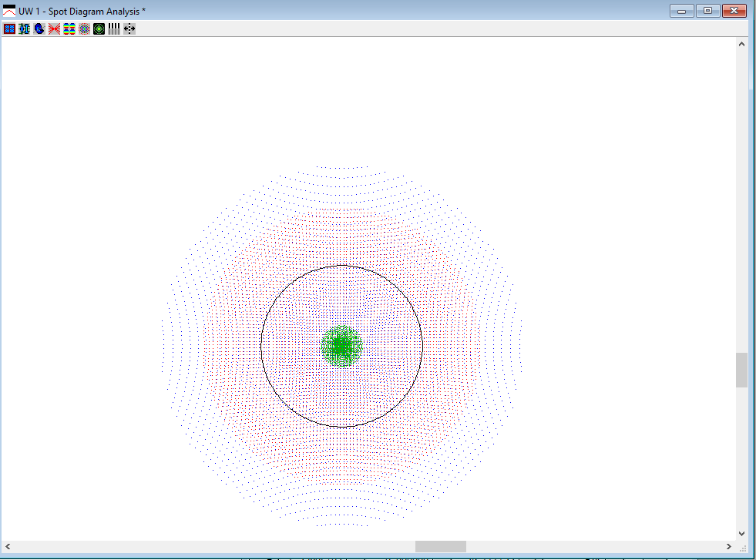Select the green point spread function icon
The height and width of the screenshot is (560, 756).
(x=99, y=29)
